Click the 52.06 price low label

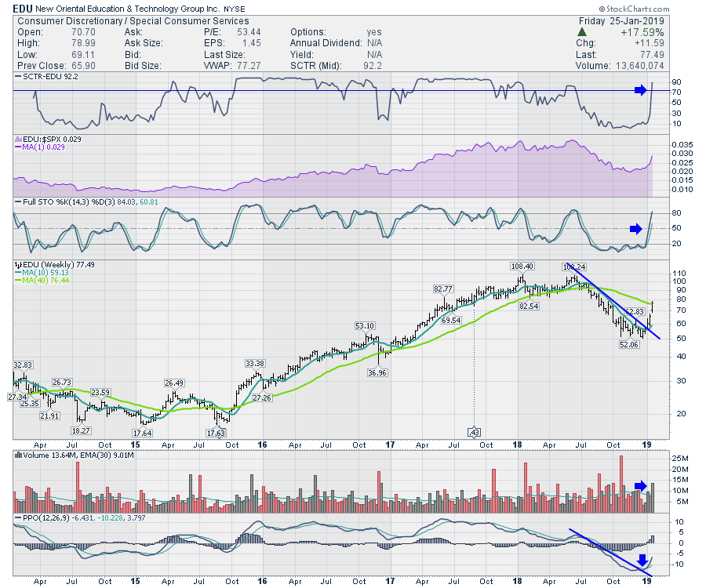click(x=629, y=345)
